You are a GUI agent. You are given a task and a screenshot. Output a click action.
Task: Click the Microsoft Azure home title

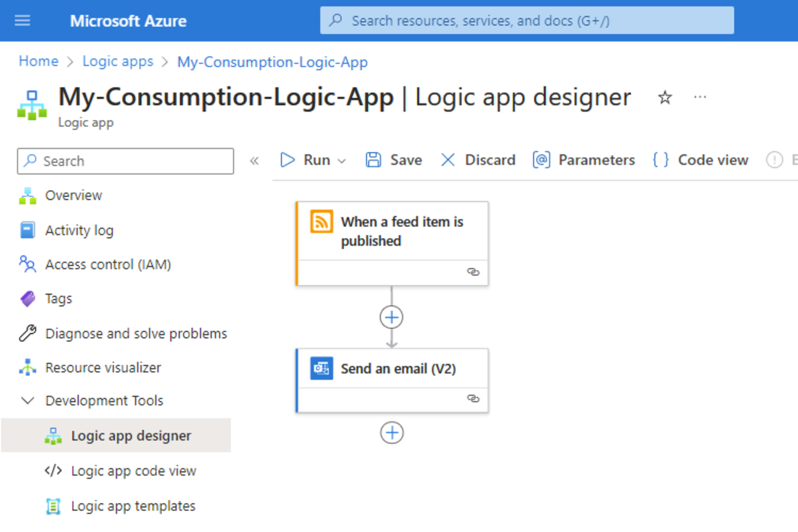point(128,21)
